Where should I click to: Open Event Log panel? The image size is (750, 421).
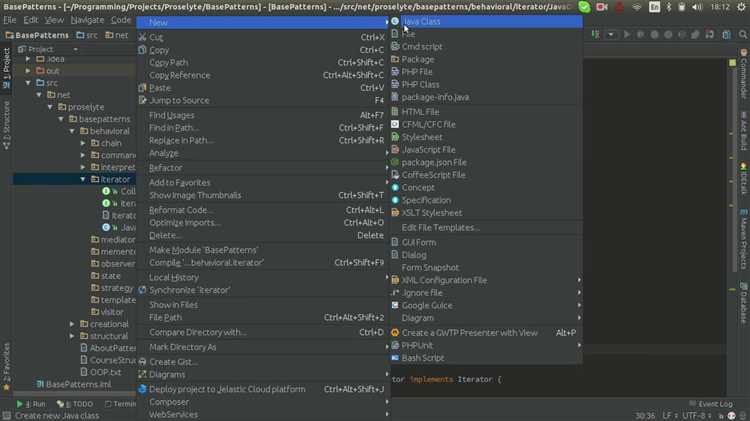click(711, 404)
